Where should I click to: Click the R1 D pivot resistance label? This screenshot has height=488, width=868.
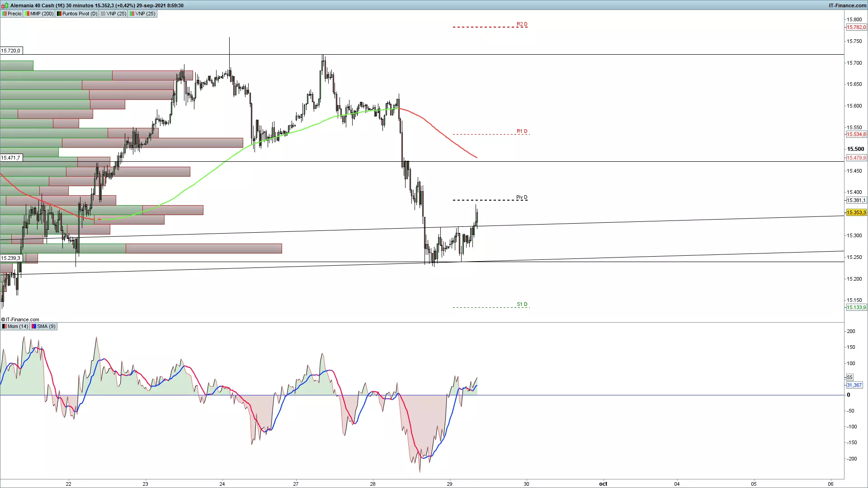(522, 131)
